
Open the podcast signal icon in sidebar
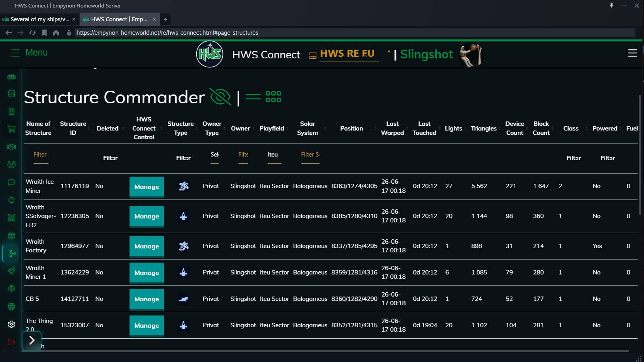tap(11, 289)
